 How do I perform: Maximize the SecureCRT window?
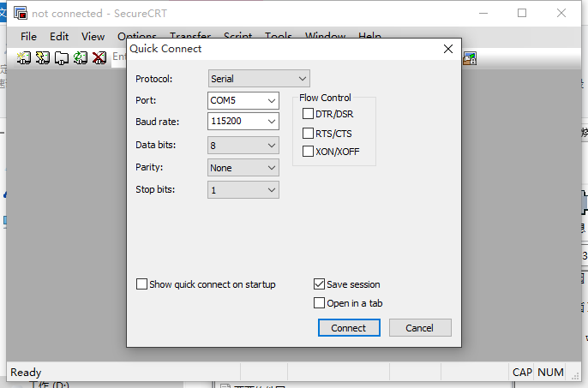tap(522, 13)
